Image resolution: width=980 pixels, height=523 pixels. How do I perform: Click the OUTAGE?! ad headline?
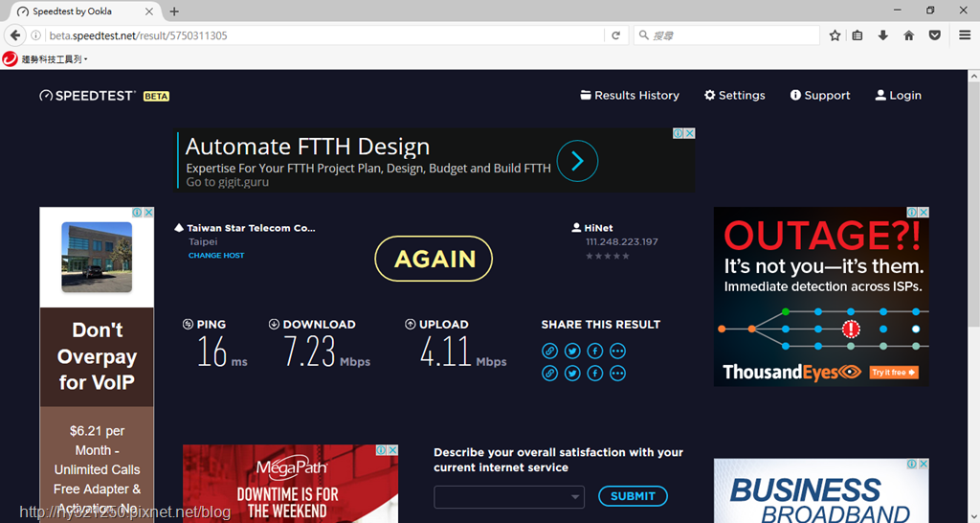[822, 236]
